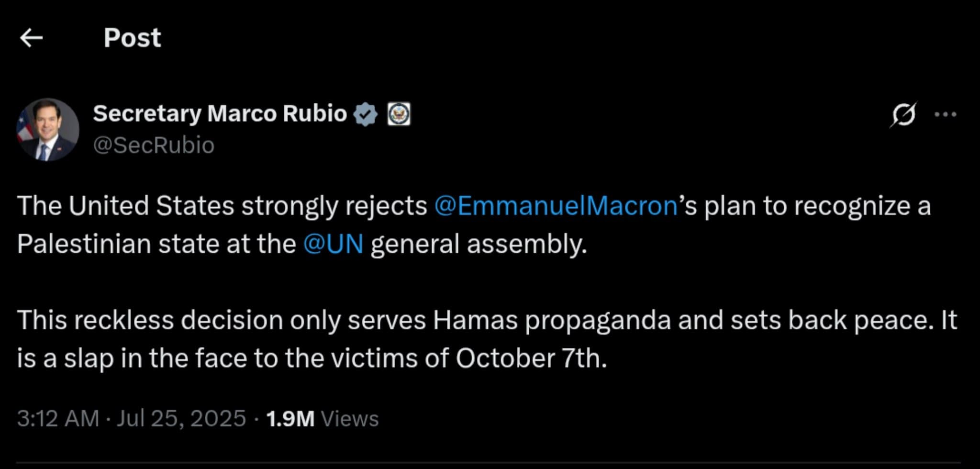
Task: Click the grey verified checkmark badge
Action: 366,113
